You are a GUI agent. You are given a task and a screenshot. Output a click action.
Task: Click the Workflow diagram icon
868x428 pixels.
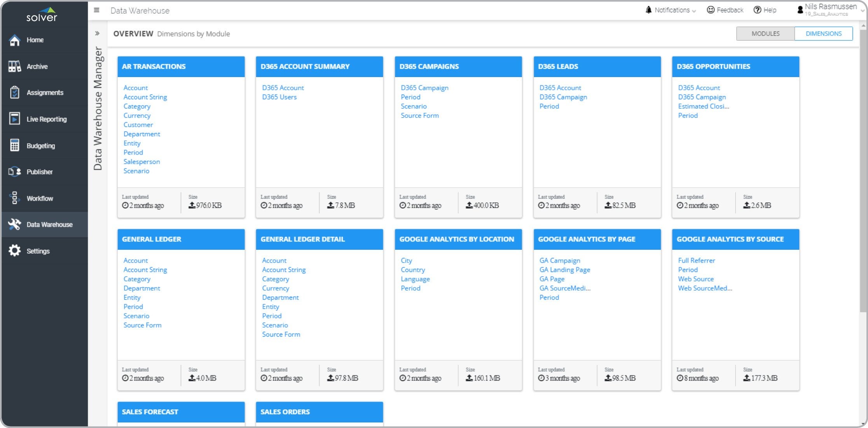[15, 198]
